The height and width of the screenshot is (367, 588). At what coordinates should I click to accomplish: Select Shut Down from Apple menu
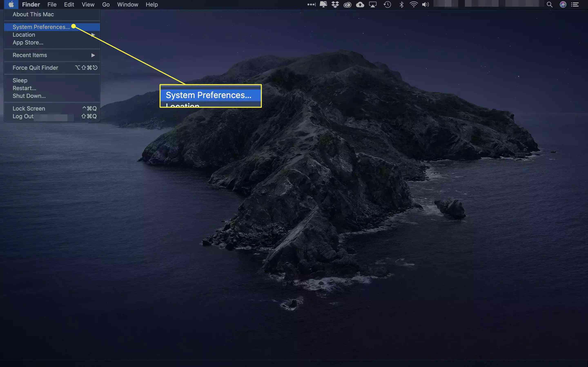click(x=29, y=96)
